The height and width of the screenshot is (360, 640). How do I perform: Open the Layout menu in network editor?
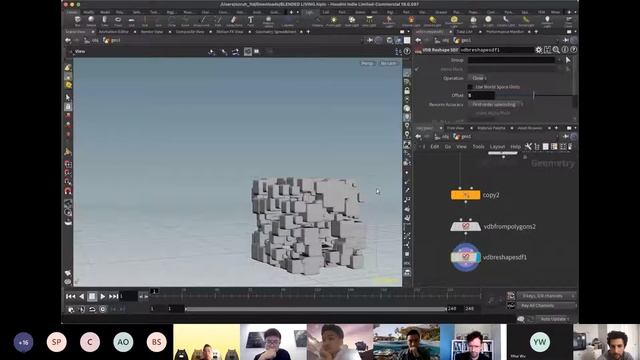tap(497, 147)
